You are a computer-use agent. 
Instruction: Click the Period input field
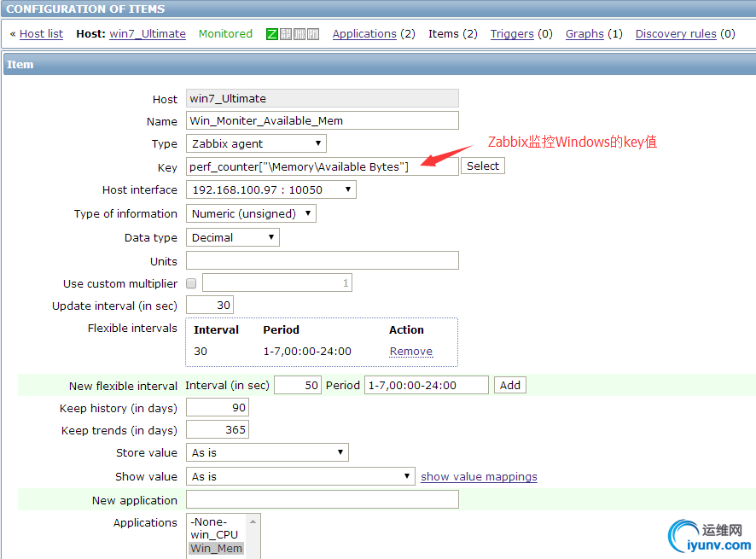point(427,385)
